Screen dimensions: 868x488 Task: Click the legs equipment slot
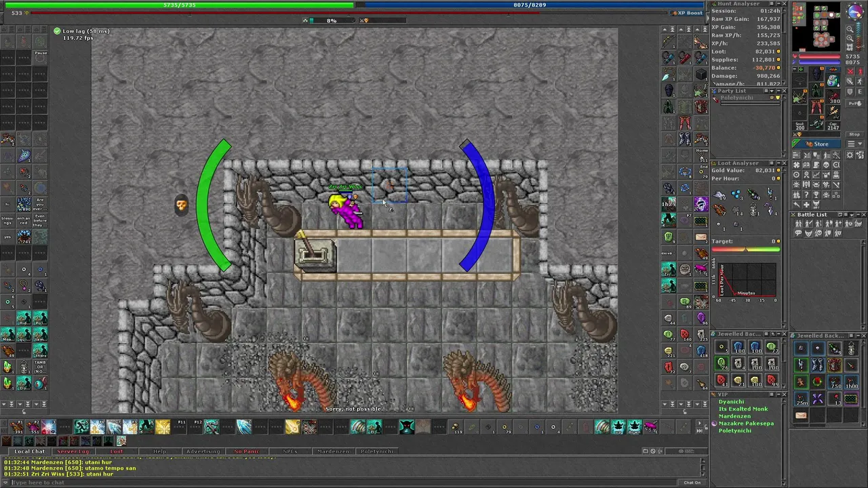tap(816, 106)
